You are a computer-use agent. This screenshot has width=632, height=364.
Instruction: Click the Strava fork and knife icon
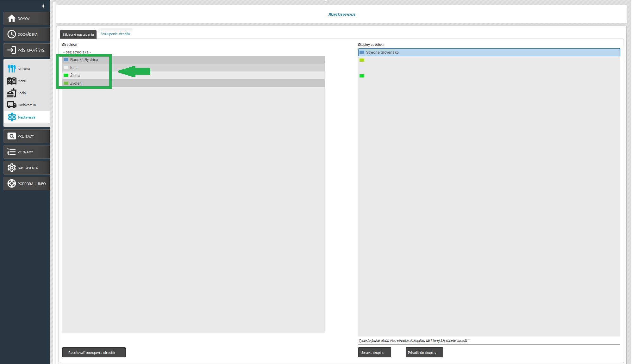click(x=12, y=69)
